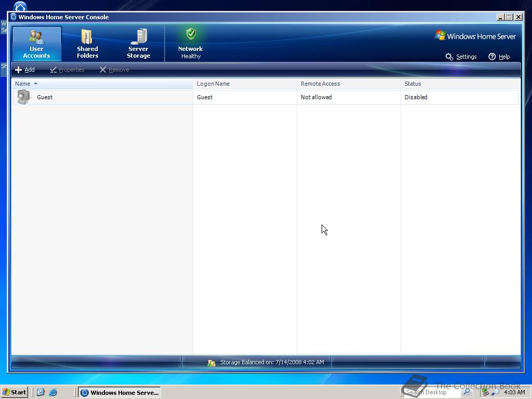Minimize the Home Server Console window
This screenshot has height=399, width=532.
500,17
